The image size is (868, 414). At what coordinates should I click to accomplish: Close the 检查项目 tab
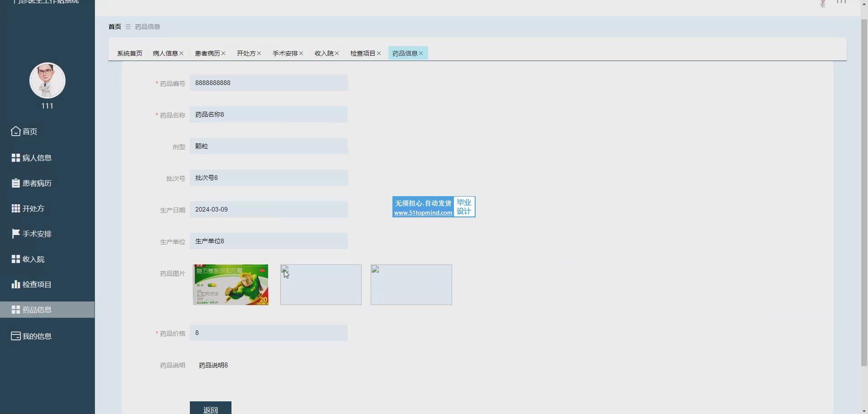[x=379, y=53]
